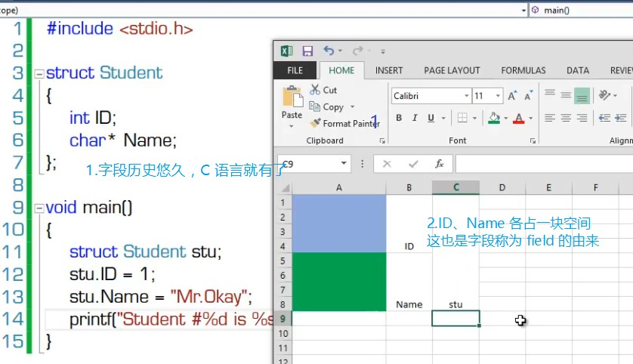Viewport: 633px width, 364px height.
Task: Cancel formula entry with X
Action: coord(387,164)
